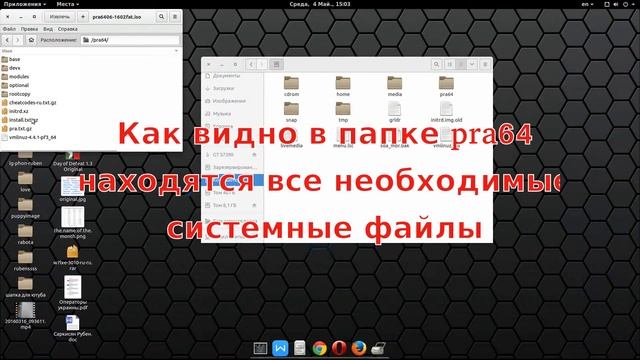The height and width of the screenshot is (360, 640).
Task: Open system monitor icon in dock
Action: 260,348
